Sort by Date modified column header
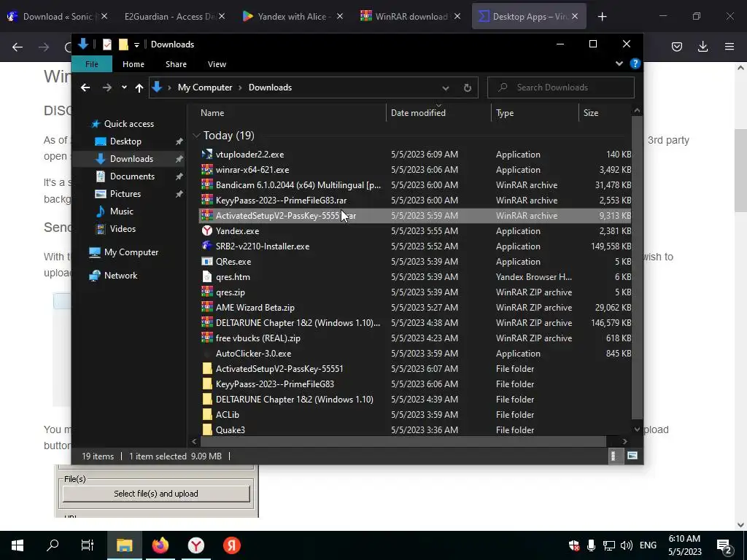Viewport: 747px width, 560px height. pos(438,113)
